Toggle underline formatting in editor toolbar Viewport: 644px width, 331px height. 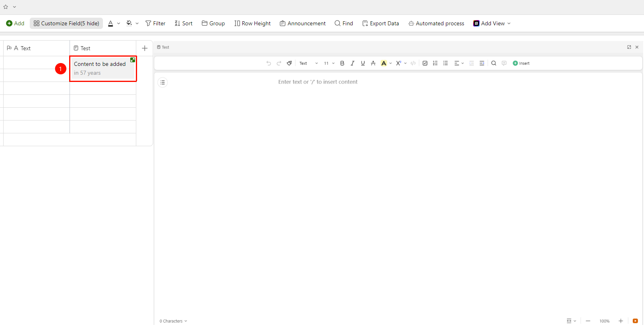click(x=363, y=63)
